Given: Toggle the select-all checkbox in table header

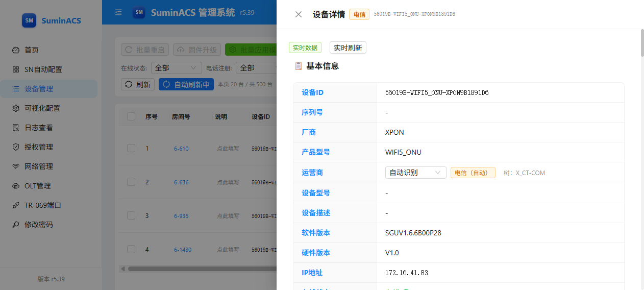Looking at the screenshot, I should click(131, 116).
